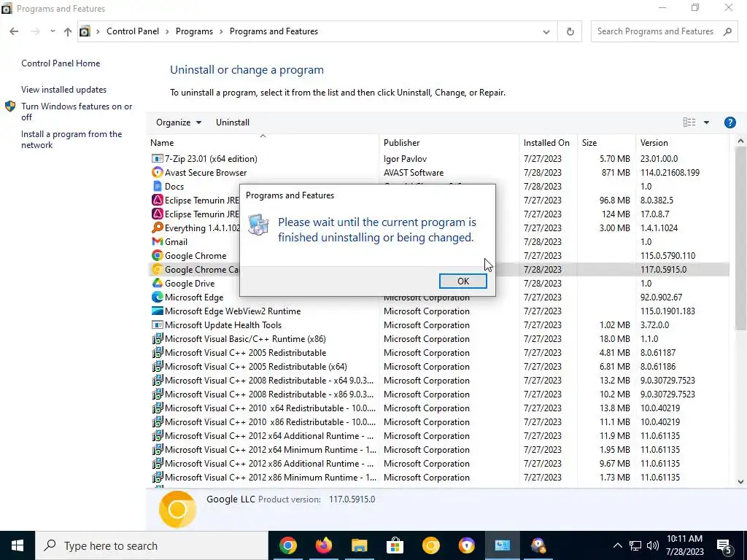Show hidden tray icons chevron
Screen dimensions: 747x560
pos(617,545)
